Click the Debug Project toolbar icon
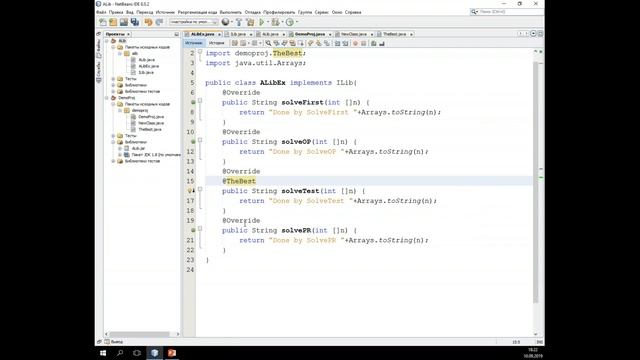This screenshot has height=360, width=640. [276, 22]
